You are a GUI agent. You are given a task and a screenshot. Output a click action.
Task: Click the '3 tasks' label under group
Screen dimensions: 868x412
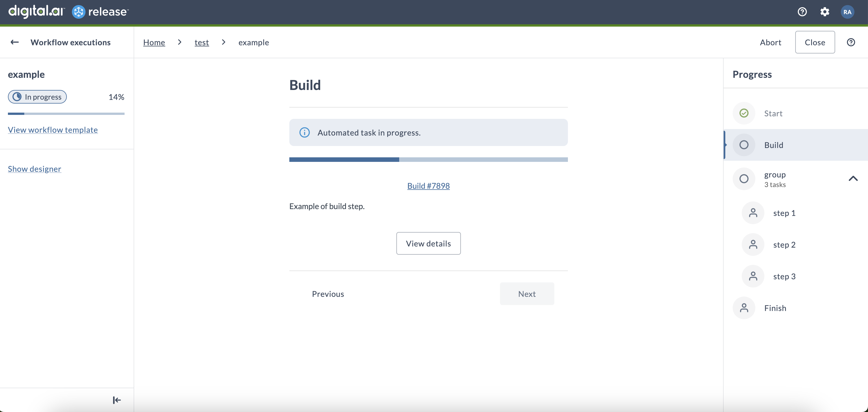[x=775, y=184]
